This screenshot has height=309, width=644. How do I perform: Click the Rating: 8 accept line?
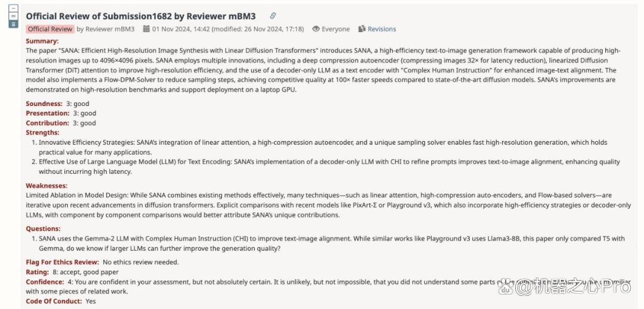pyautogui.click(x=72, y=272)
